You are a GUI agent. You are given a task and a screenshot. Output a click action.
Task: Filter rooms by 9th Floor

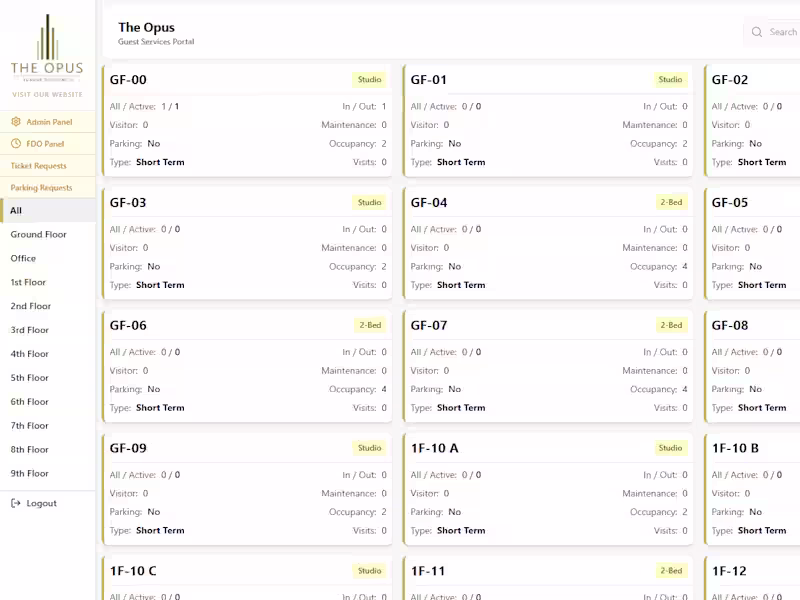(x=47, y=473)
